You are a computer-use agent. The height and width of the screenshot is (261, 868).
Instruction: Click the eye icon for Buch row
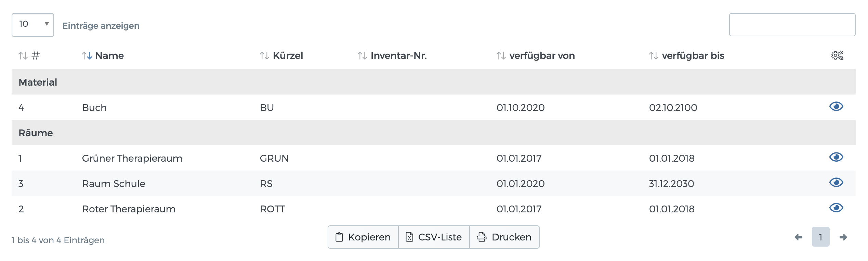[x=836, y=107]
